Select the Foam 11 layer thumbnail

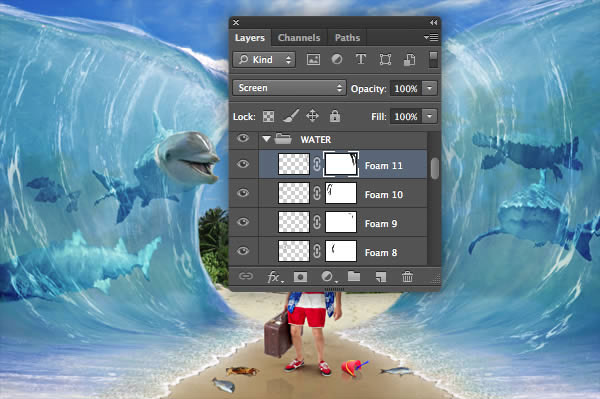click(293, 164)
